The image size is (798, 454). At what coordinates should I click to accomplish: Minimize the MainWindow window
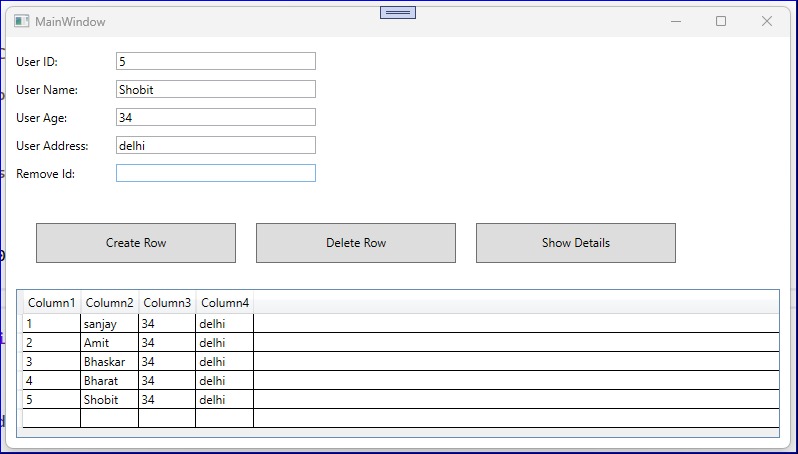tap(677, 21)
